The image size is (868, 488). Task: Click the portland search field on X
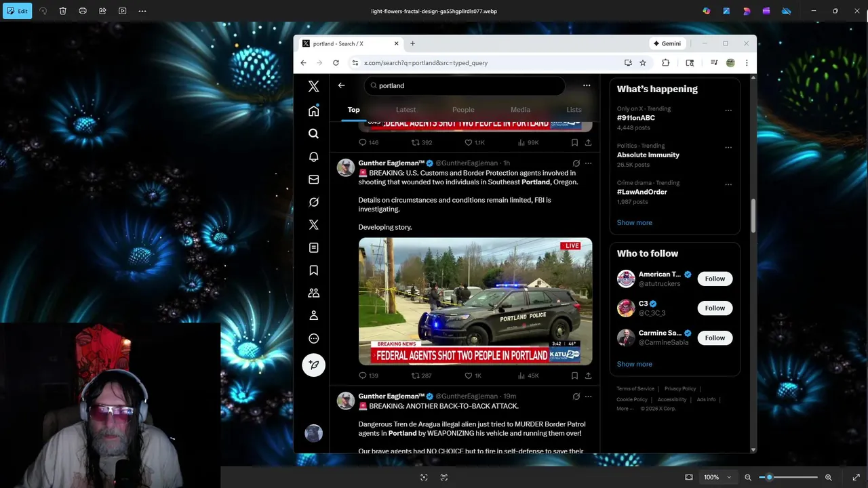pos(465,85)
